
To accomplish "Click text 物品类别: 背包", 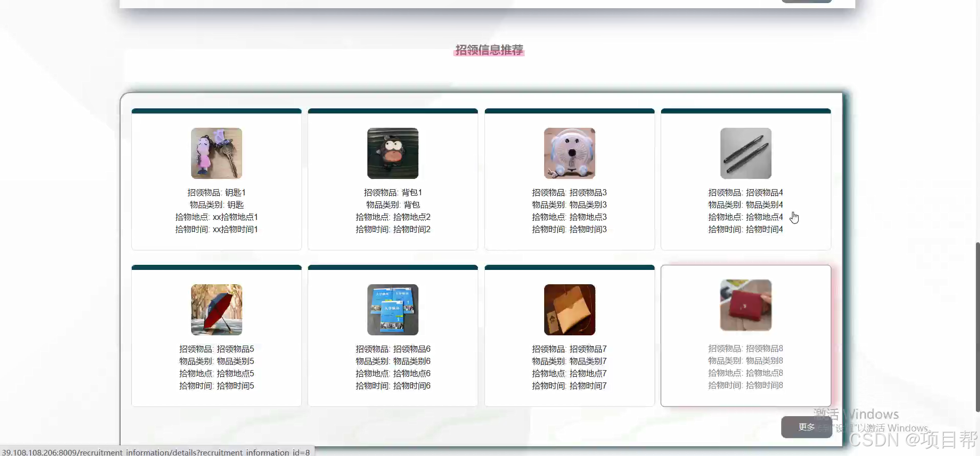I will coord(393,205).
